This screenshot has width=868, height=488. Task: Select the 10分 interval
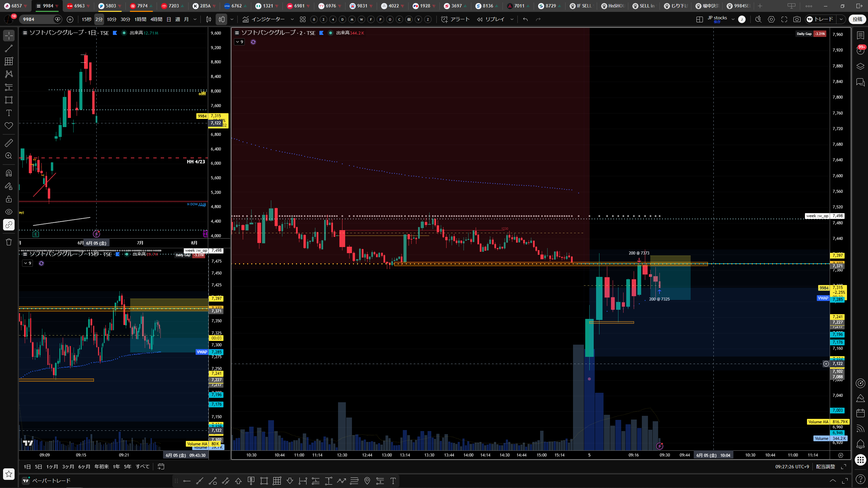[112, 19]
